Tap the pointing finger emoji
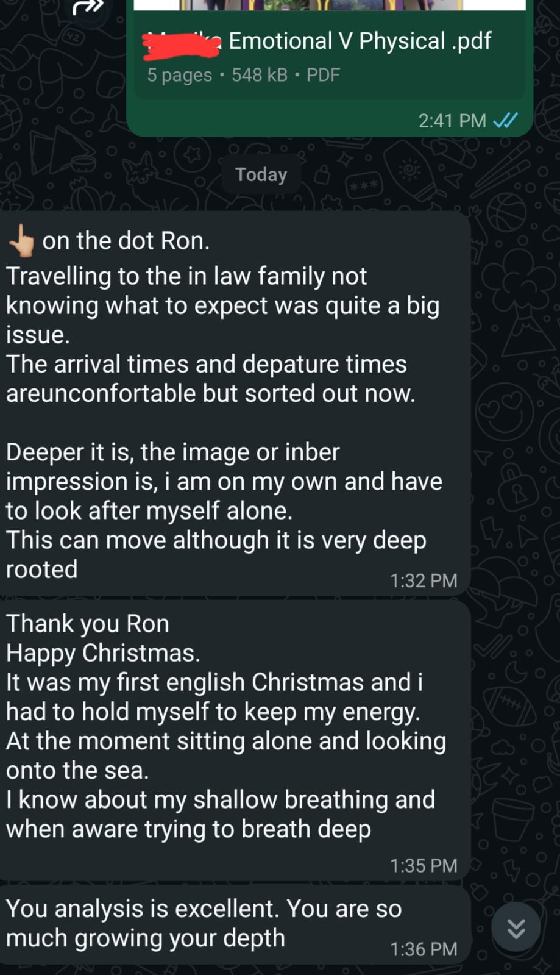The image size is (560, 975). (22, 241)
